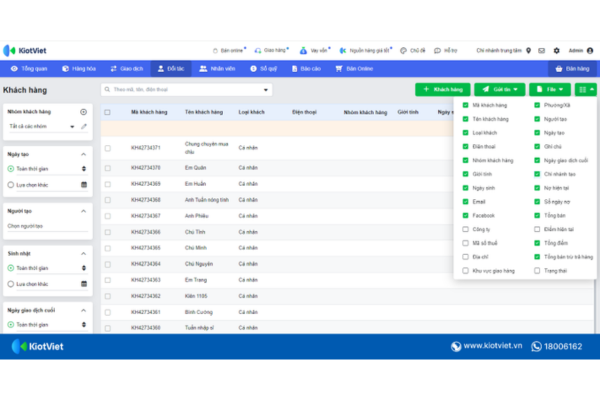Viewport: 600px width, 400px height.
Task: Click the add Khách hàng button
Action: 443,90
